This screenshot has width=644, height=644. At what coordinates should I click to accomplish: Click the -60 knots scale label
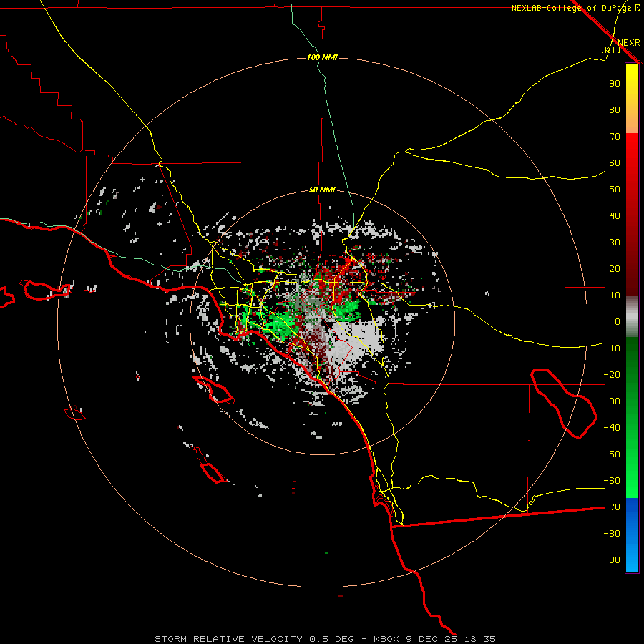(x=612, y=481)
